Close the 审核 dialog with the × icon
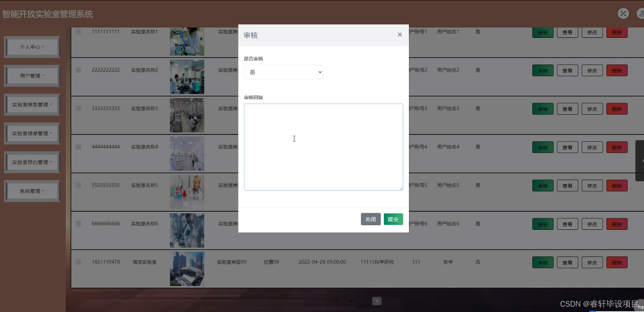 (399, 35)
